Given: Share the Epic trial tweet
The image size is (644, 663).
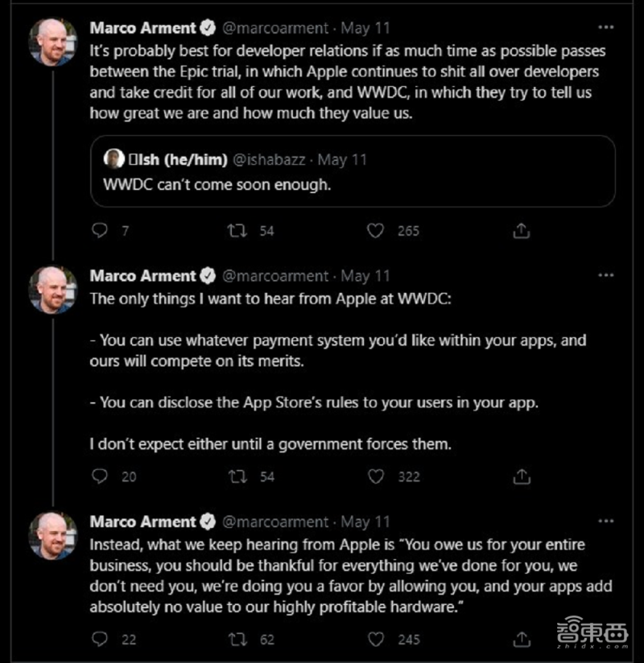Looking at the screenshot, I should (521, 231).
